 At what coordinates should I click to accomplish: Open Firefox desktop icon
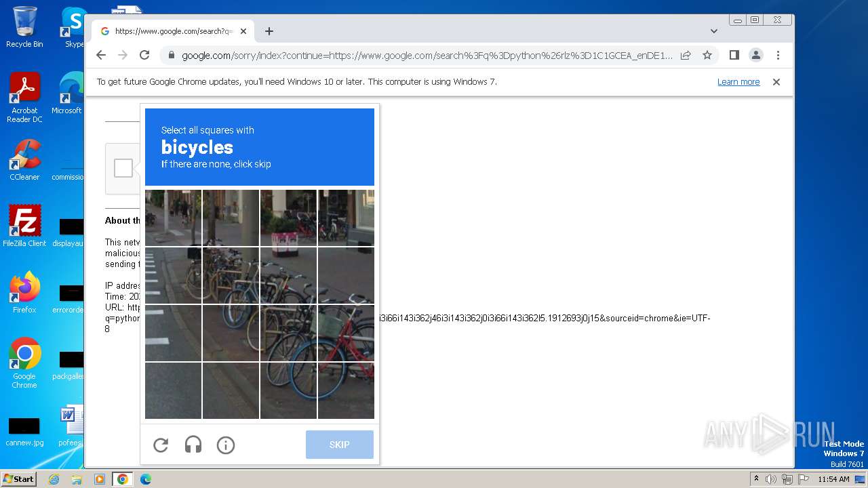[24, 293]
